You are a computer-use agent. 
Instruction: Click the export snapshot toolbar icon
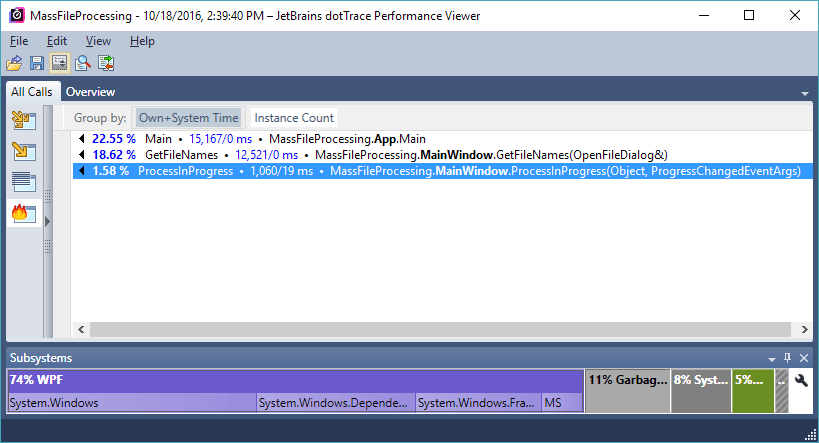coord(106,63)
